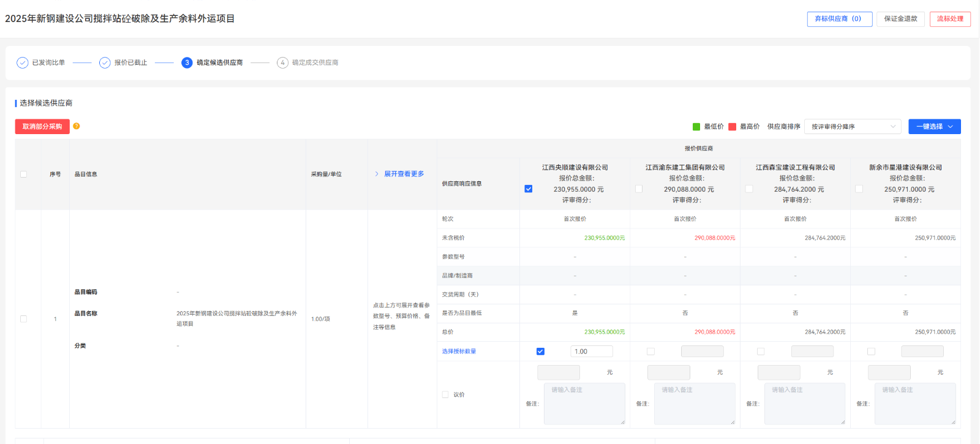980x444 pixels.
Task: Click the 1.00/项 purchase quantity cell
Action: (x=320, y=319)
